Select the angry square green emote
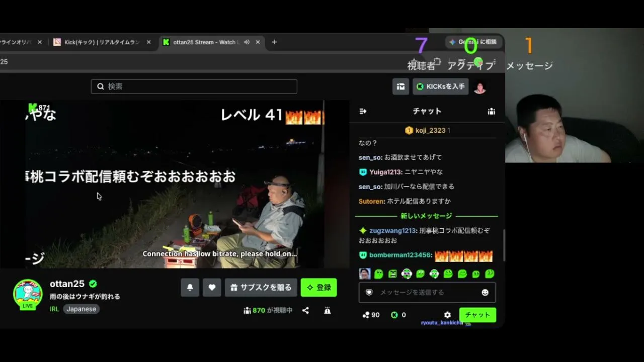Image resolution: width=644 pixels, height=362 pixels. 393,274
